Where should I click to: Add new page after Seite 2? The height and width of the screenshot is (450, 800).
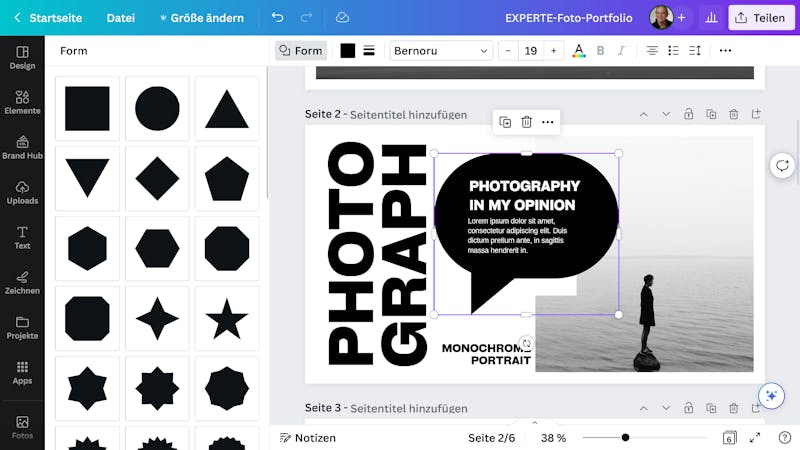coord(756,114)
